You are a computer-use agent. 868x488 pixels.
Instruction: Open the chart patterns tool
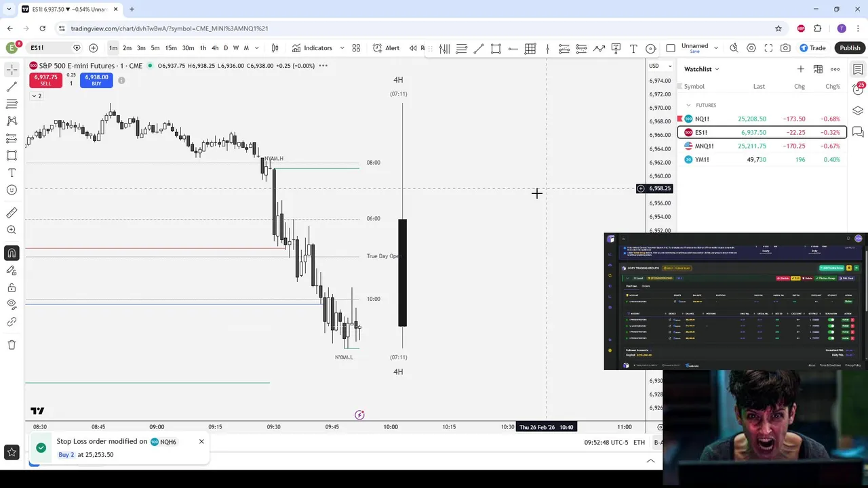coord(12,121)
